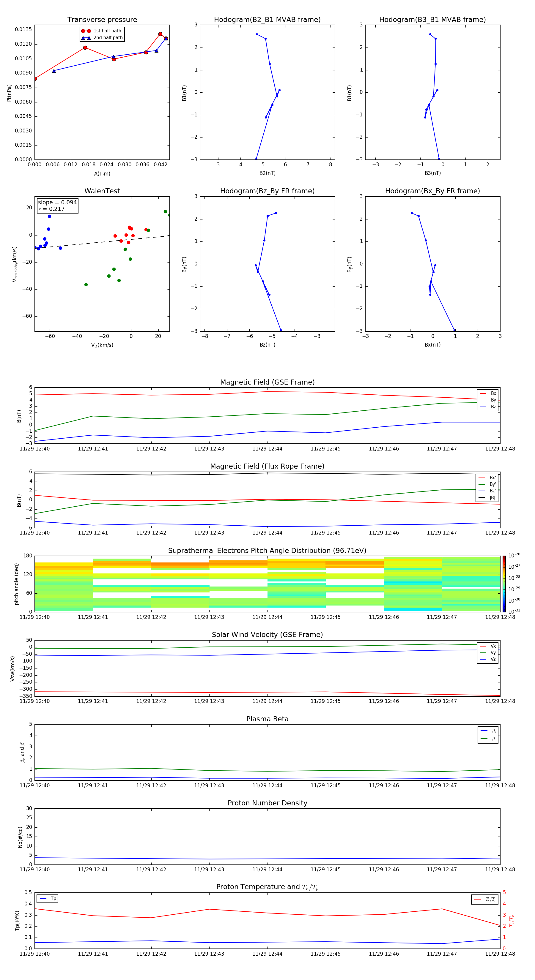Click the Vx legend entry in Solar Wind plot

point(488,646)
